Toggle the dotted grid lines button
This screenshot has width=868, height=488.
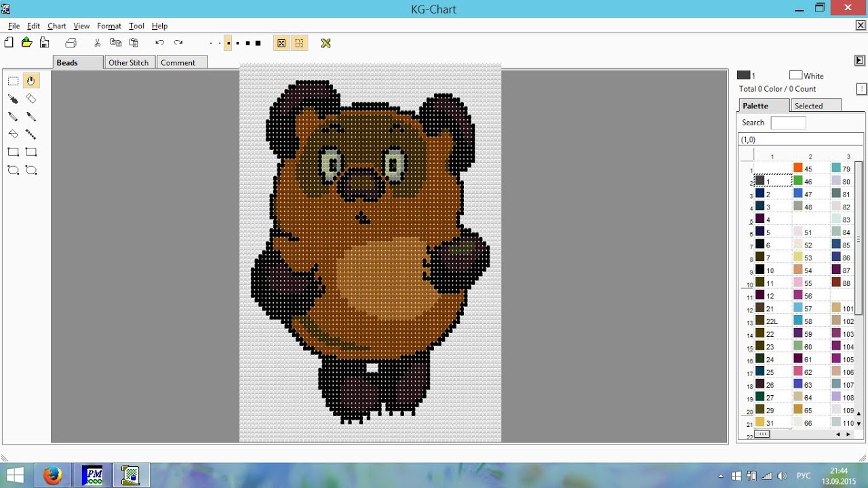click(299, 43)
